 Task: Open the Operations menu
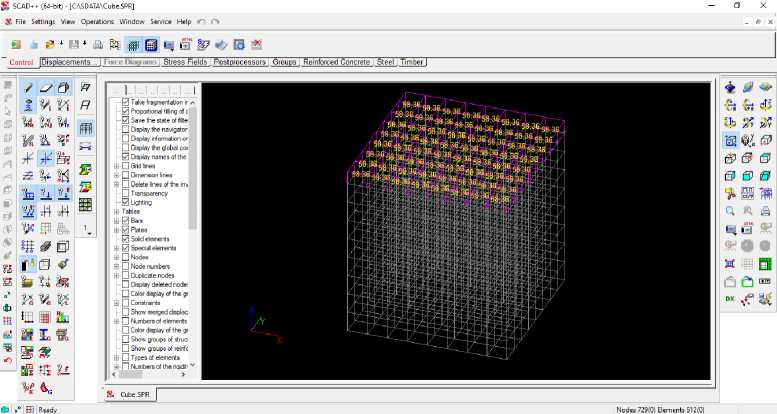point(97,22)
